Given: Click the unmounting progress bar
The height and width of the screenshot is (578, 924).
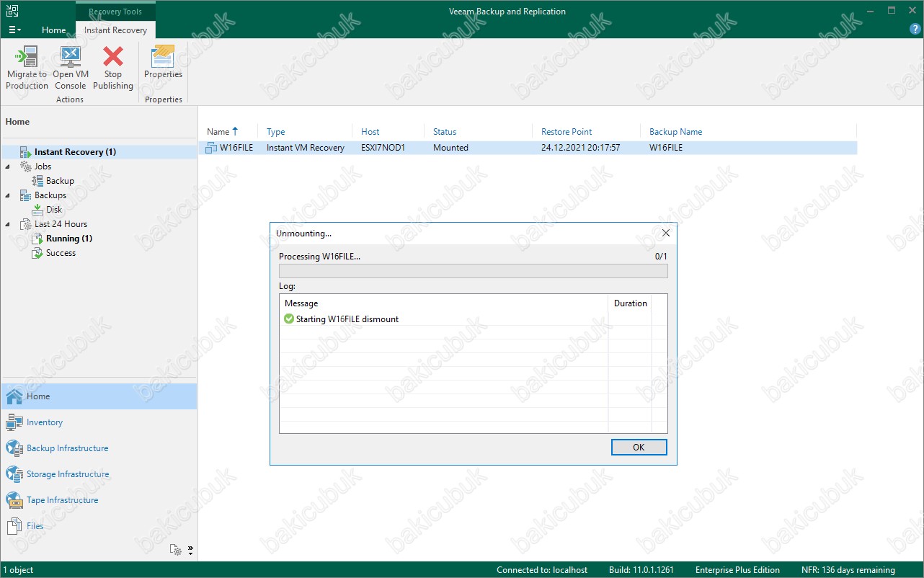Looking at the screenshot, I should coord(474,271).
